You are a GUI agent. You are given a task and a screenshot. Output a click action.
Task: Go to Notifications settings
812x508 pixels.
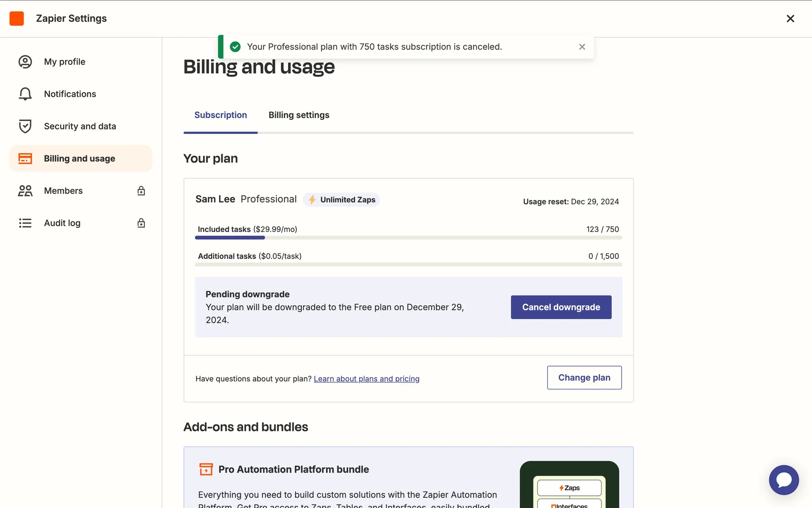80,94
